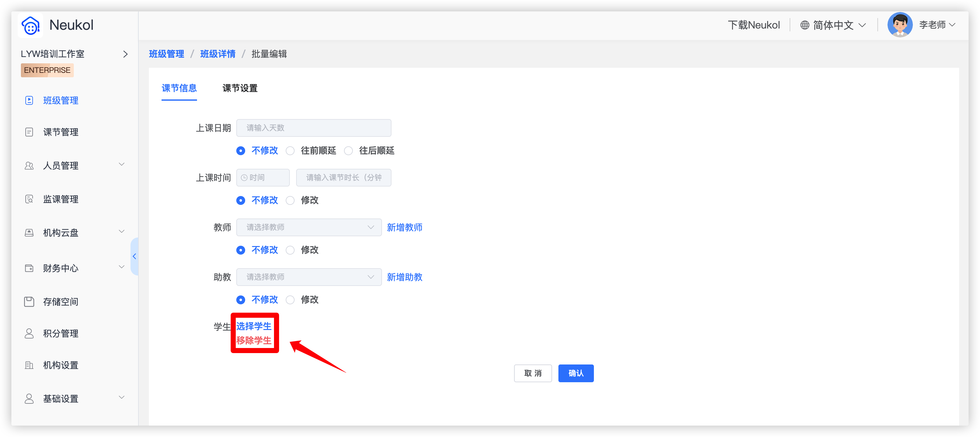Click the ENTERPRISE badge

pyautogui.click(x=47, y=70)
